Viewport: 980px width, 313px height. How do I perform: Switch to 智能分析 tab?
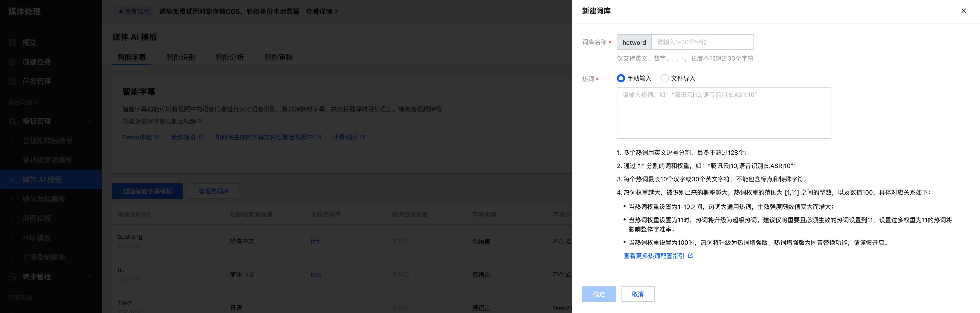[230, 57]
